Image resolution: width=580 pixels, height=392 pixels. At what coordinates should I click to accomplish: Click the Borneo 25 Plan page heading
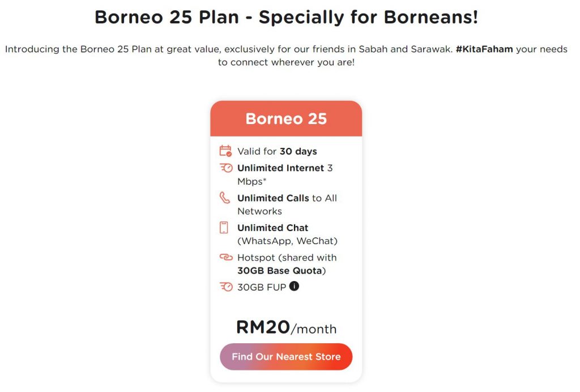(286, 17)
